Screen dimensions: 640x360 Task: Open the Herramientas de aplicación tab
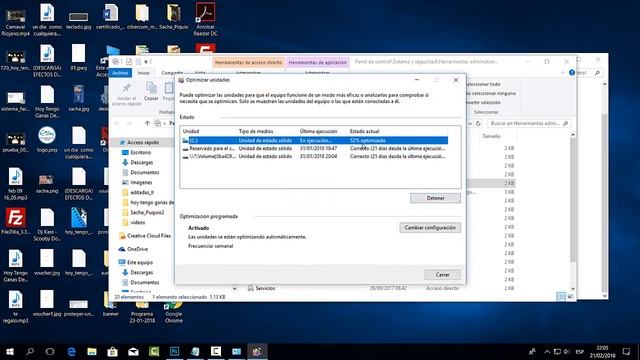click(318, 62)
